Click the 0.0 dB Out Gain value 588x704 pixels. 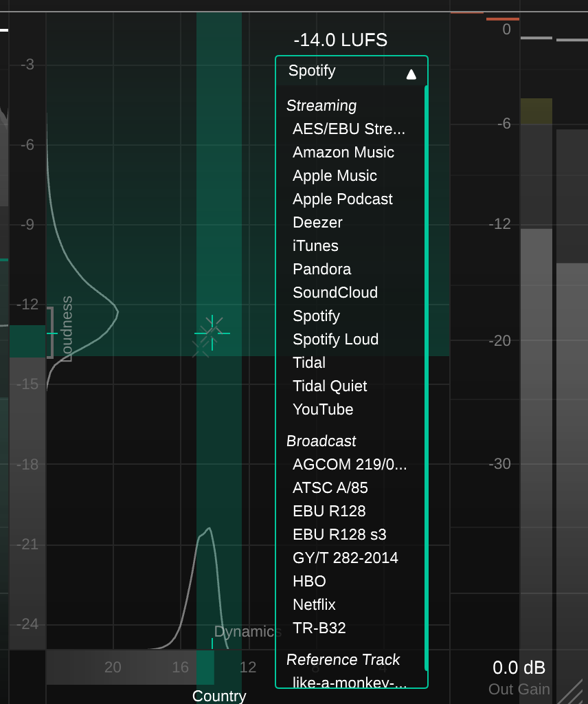(519, 668)
